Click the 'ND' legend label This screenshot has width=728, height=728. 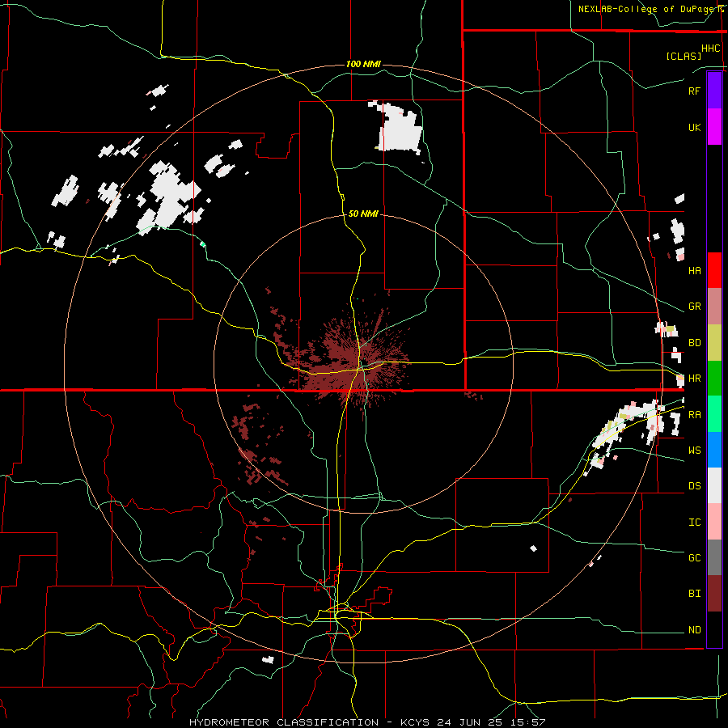coord(694,630)
